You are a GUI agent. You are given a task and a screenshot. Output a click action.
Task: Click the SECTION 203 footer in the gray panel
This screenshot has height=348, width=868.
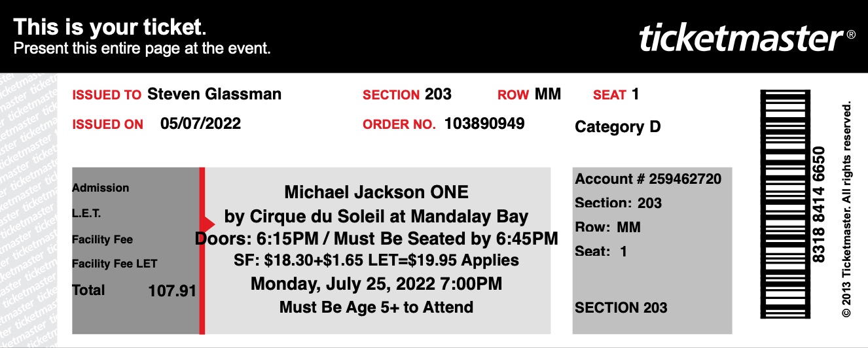621,307
